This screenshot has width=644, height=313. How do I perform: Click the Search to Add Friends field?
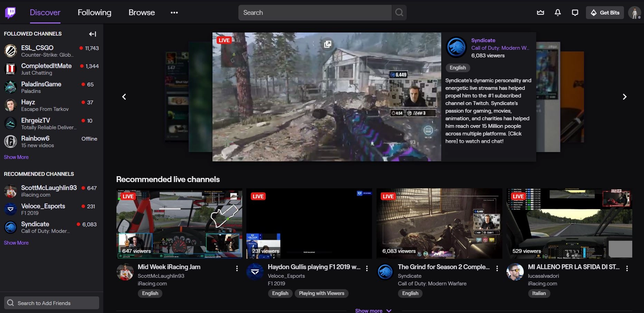[x=52, y=303]
